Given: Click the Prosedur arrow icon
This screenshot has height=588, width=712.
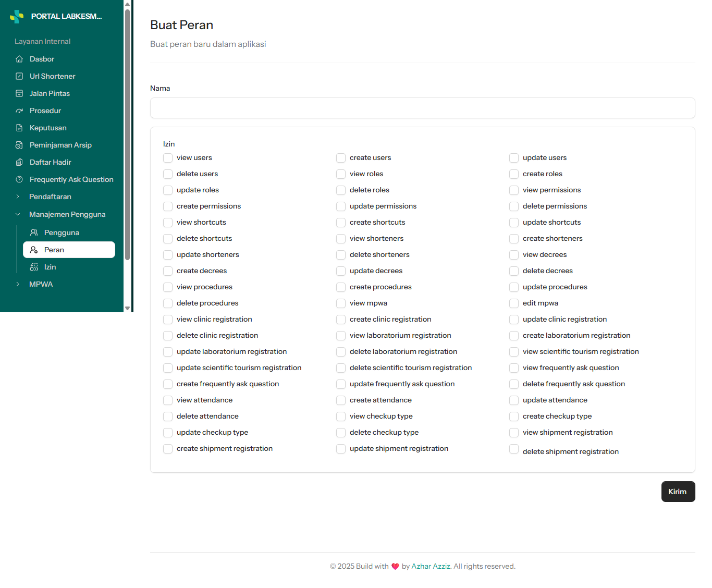Looking at the screenshot, I should 19,111.
